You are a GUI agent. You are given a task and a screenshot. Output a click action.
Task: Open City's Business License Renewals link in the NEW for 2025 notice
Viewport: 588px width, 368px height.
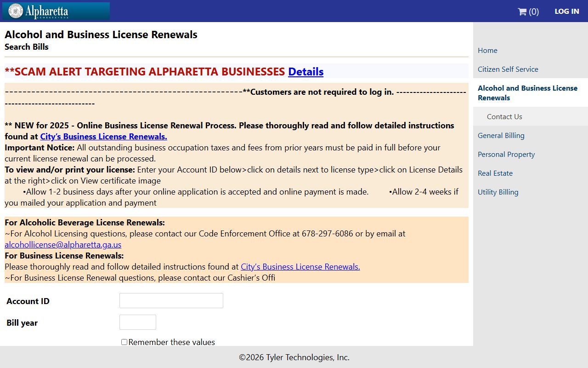[x=103, y=137]
